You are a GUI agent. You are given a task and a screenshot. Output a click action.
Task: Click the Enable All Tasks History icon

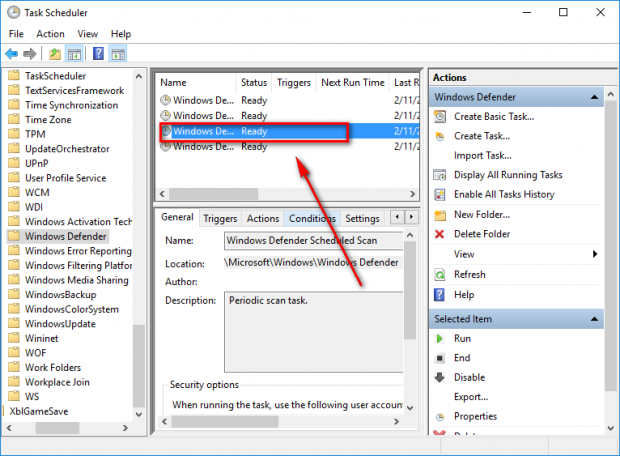[440, 194]
